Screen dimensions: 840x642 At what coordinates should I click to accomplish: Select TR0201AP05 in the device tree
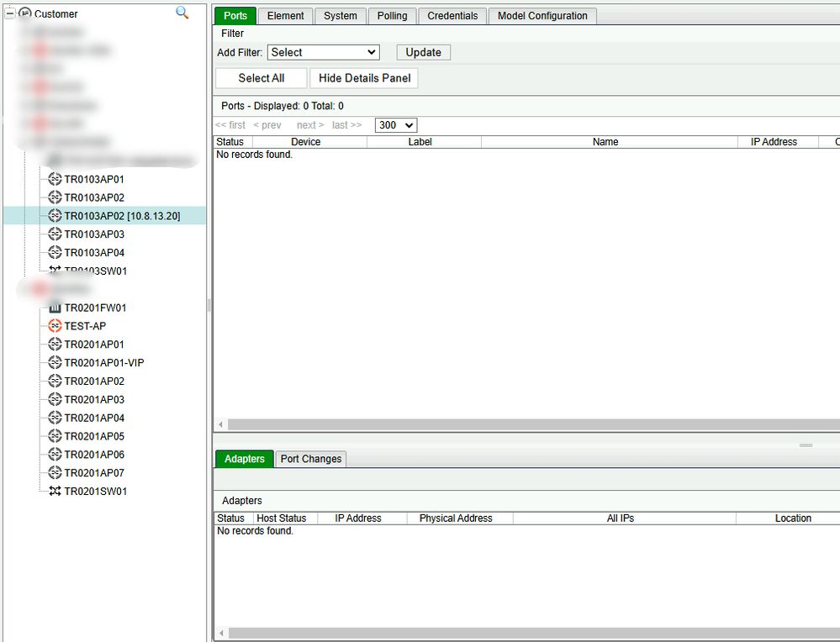point(94,436)
